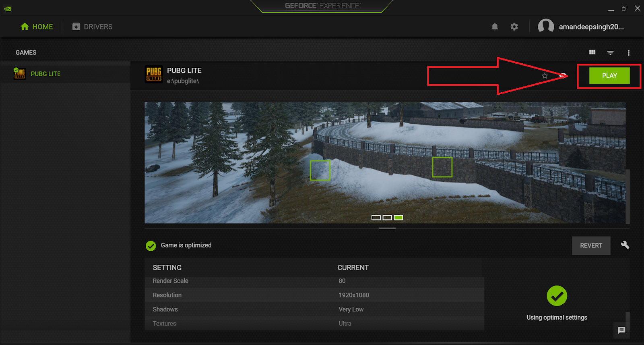Click the green PLAY button
This screenshot has width=644, height=345.
pos(609,76)
